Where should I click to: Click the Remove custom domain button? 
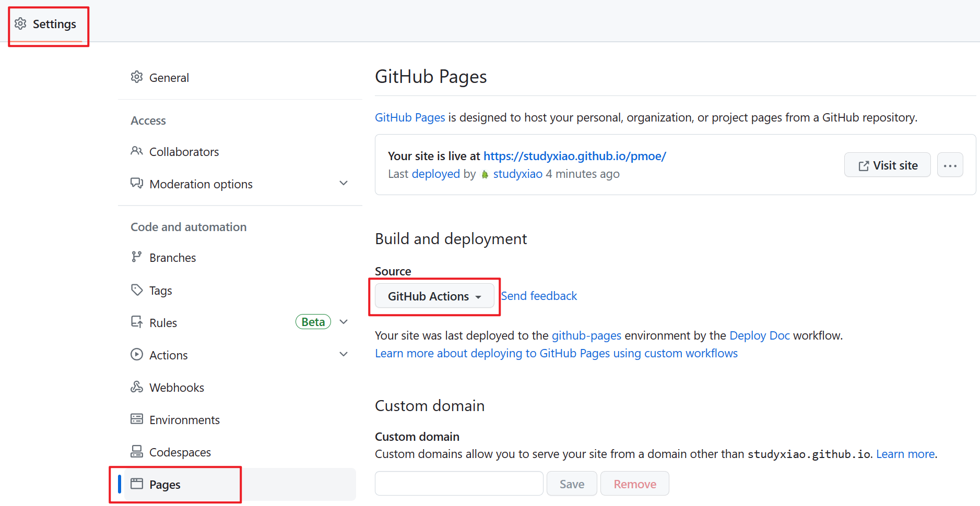click(635, 484)
